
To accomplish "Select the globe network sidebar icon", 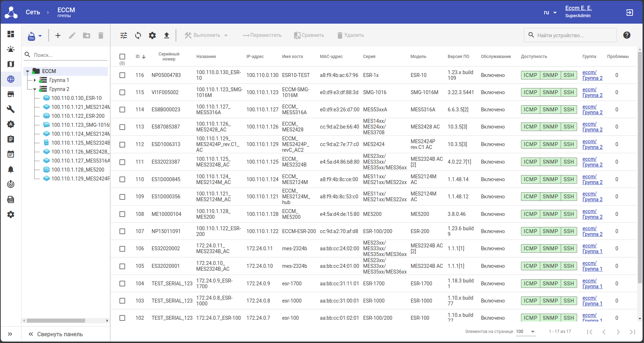I will (x=11, y=79).
